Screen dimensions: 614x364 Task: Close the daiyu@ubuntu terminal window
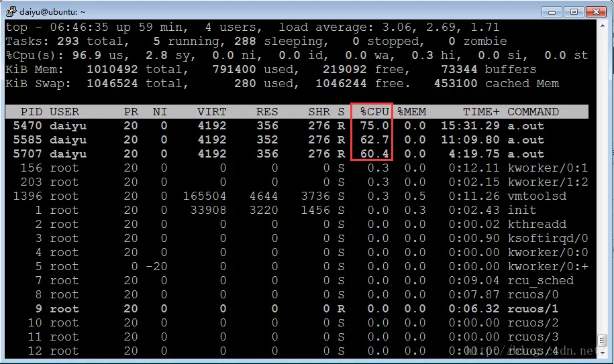[596, 11]
